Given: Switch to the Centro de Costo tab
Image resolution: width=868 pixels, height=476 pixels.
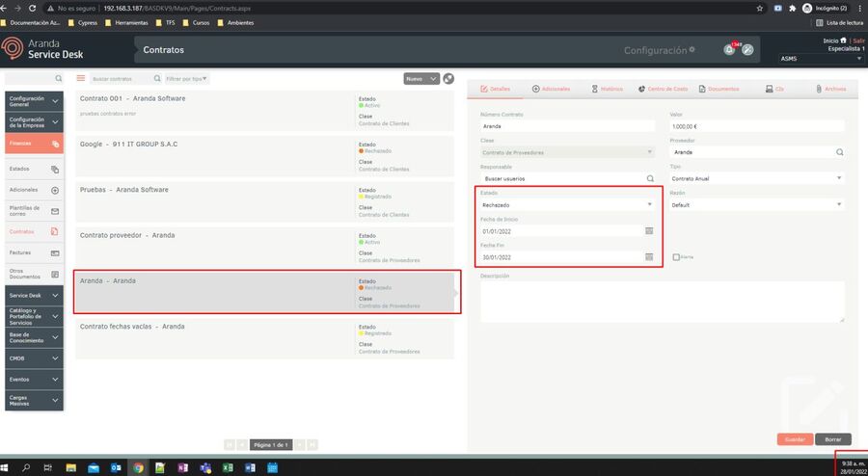Looking at the screenshot, I should click(663, 89).
